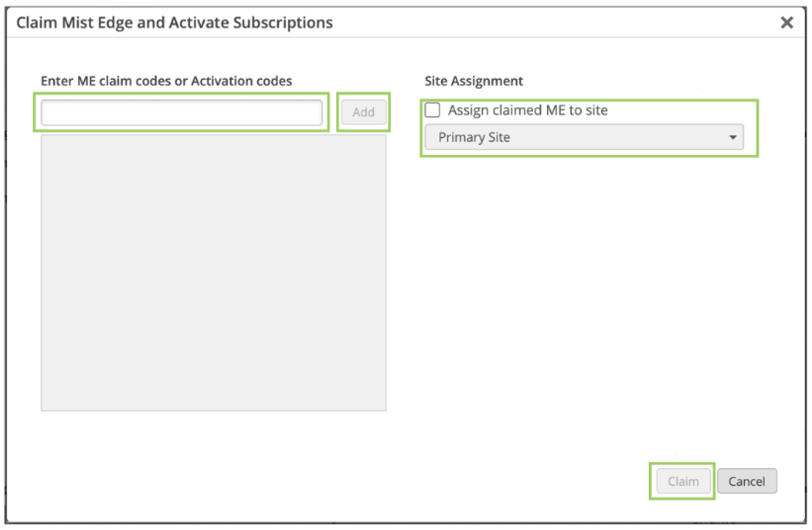The image size is (812, 530).
Task: Cancel the claim dialog
Action: click(x=746, y=481)
